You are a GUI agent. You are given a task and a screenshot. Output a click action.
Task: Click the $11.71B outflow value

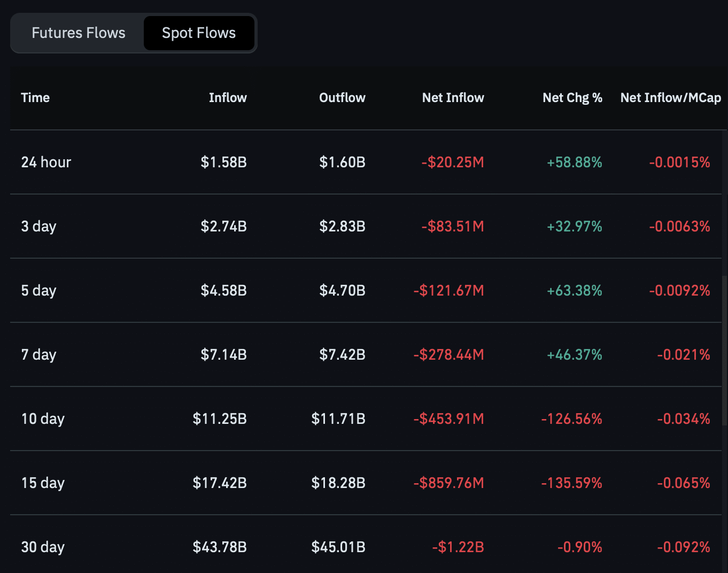coord(338,419)
